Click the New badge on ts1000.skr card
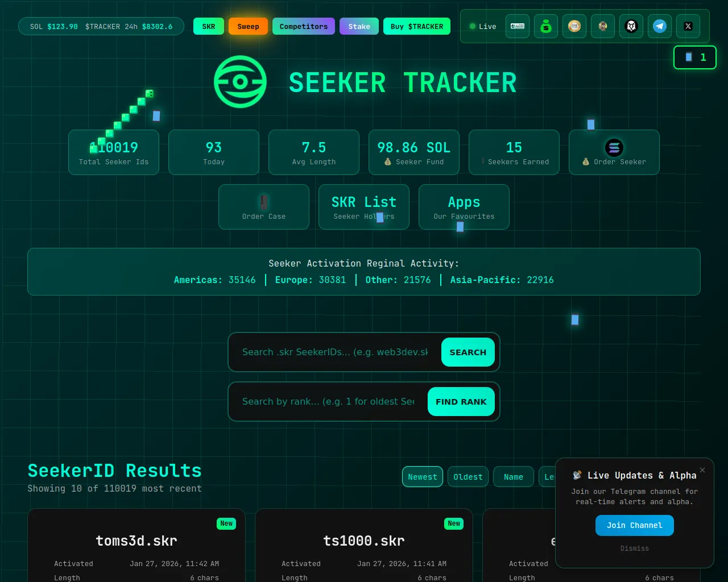Image resolution: width=728 pixels, height=582 pixels. (454, 523)
